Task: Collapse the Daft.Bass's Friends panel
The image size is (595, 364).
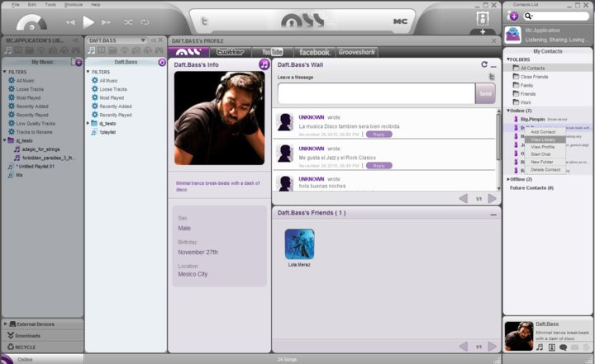Action: click(493, 215)
